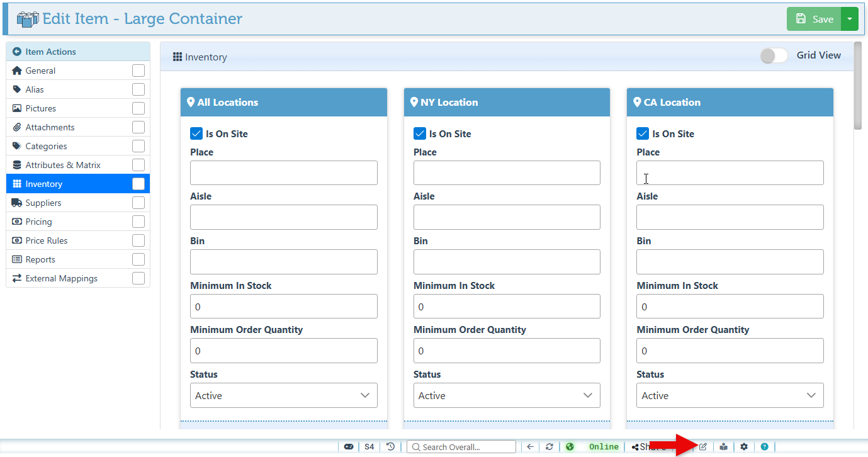The width and height of the screenshot is (868, 457).
Task: Click the green Save button
Action: (x=814, y=19)
